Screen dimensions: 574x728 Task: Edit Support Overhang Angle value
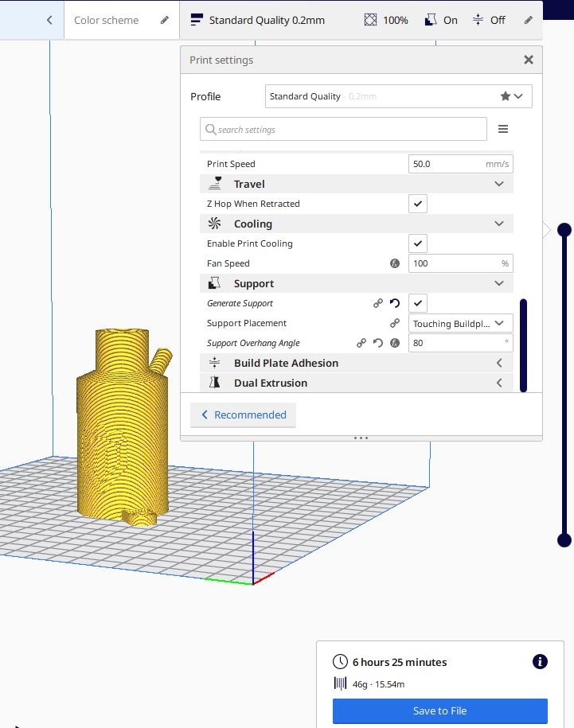461,343
